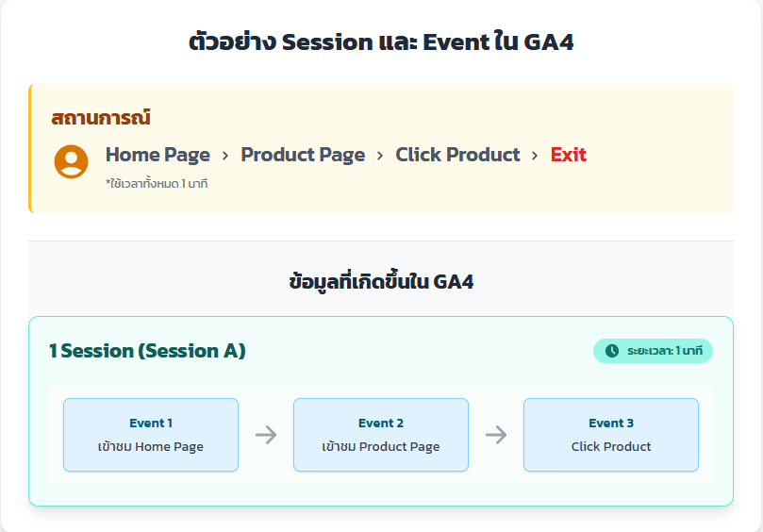Click the ข้อมูลที่เกิดขึ้นใน GA4 heading

pos(381,281)
